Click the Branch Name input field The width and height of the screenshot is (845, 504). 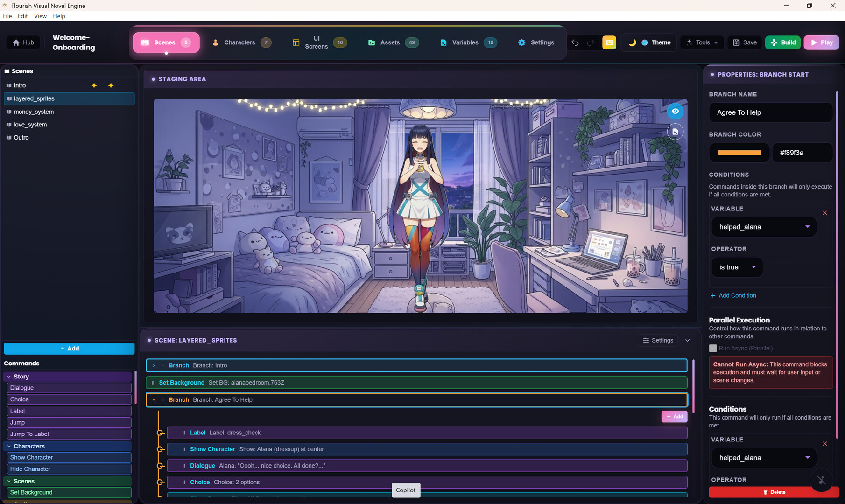[770, 112]
